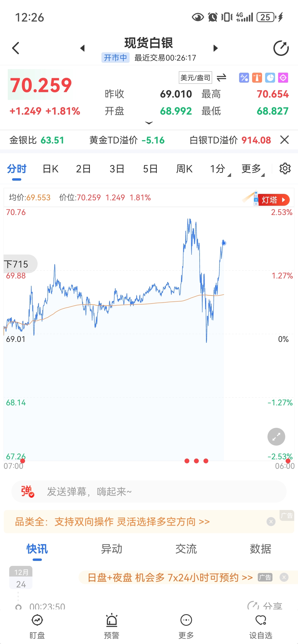Switch to 日K chart tab
The width and height of the screenshot is (298, 644).
pos(50,169)
